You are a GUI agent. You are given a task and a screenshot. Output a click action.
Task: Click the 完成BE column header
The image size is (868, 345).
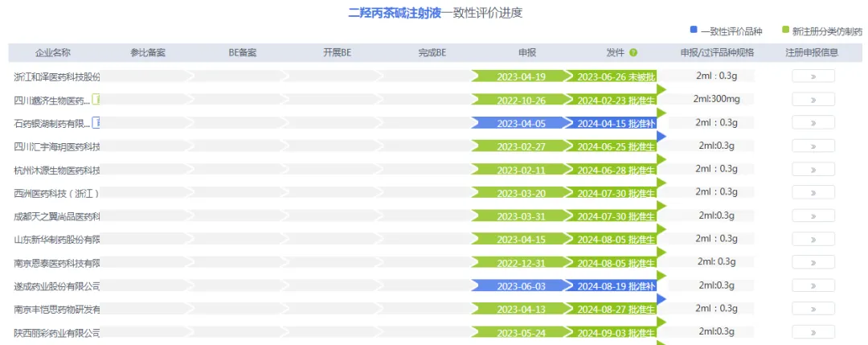[432, 52]
